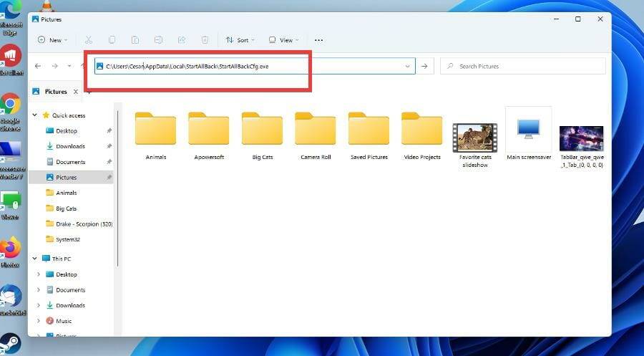Click the Paste icon in toolbar
644x356 pixels.
(135, 40)
